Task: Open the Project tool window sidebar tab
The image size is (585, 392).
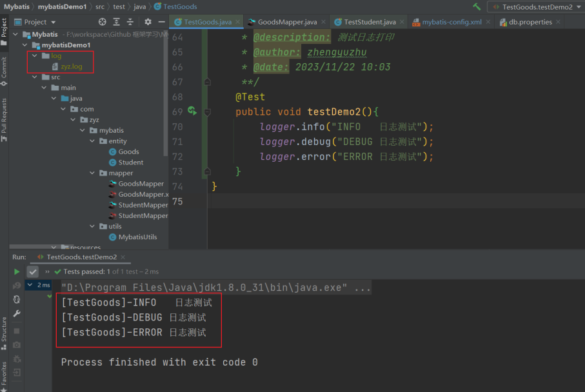Action: tap(4, 32)
